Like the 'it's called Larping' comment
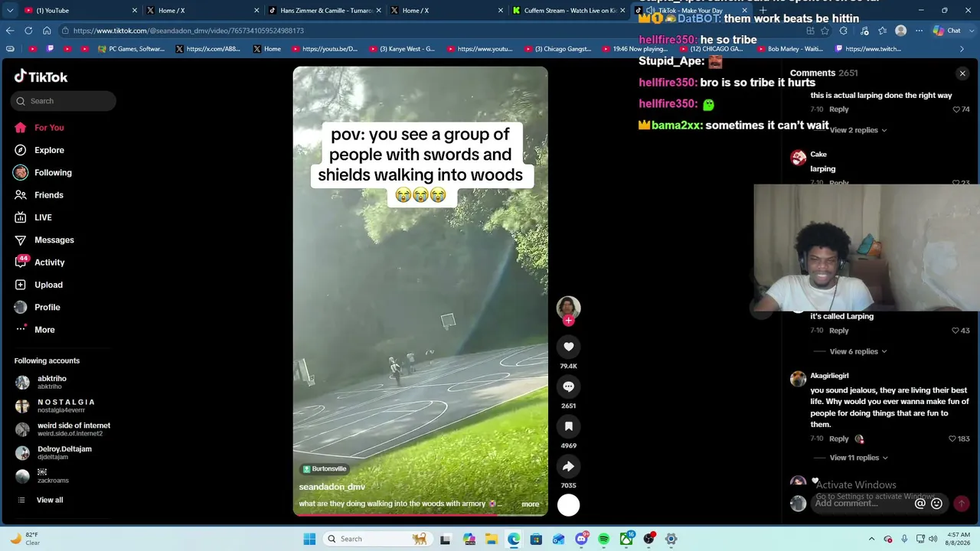Viewport: 980px width, 551px height. tap(956, 331)
